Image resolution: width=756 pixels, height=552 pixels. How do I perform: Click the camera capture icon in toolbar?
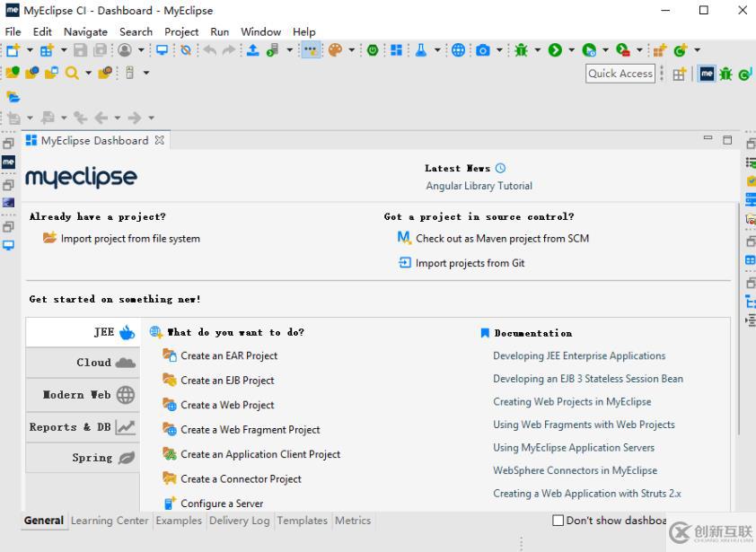click(x=483, y=50)
